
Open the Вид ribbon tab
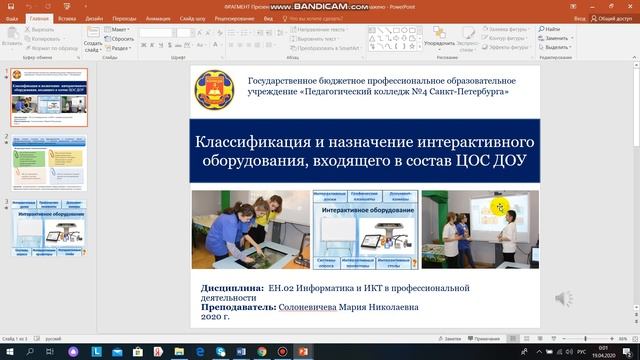(x=268, y=19)
